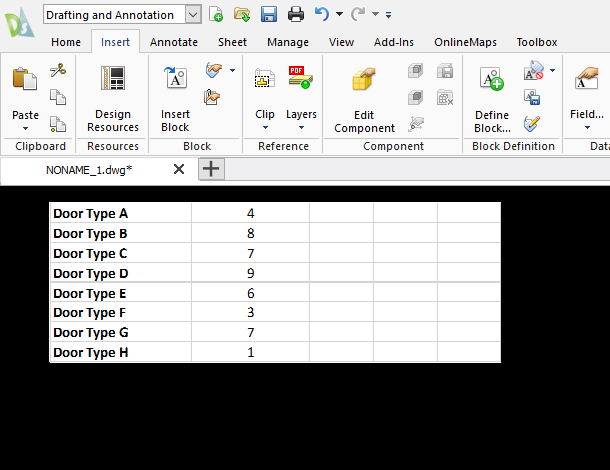This screenshot has height=470, width=610.
Task: Open the Quick Access Toolbar customize arrow
Action: [388, 15]
